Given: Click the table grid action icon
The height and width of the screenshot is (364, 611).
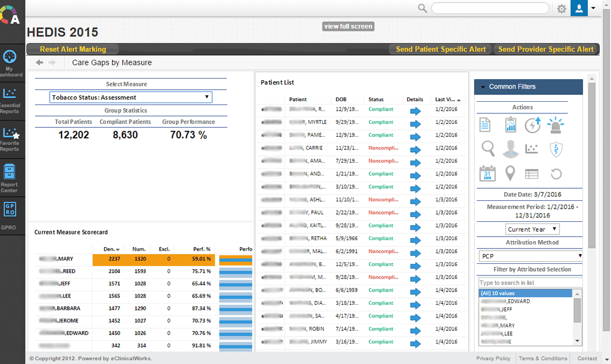Looking at the screenshot, I should point(531,174).
